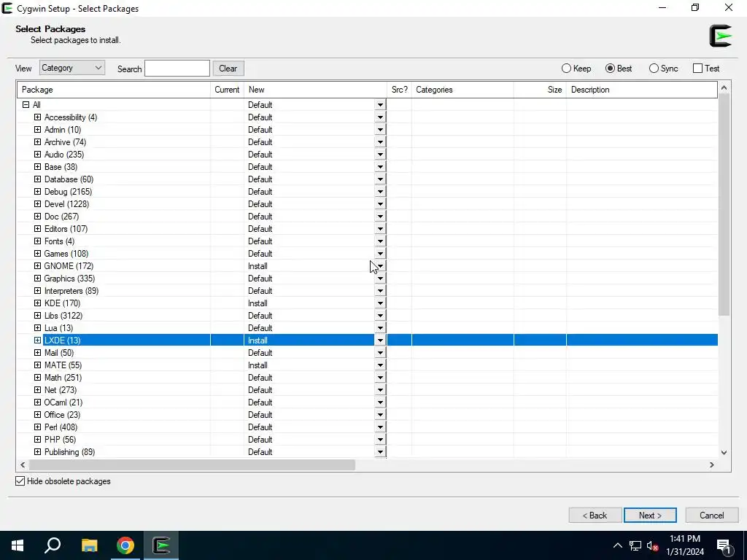747x560 pixels.
Task: Open Windows Start menu
Action: click(18, 545)
